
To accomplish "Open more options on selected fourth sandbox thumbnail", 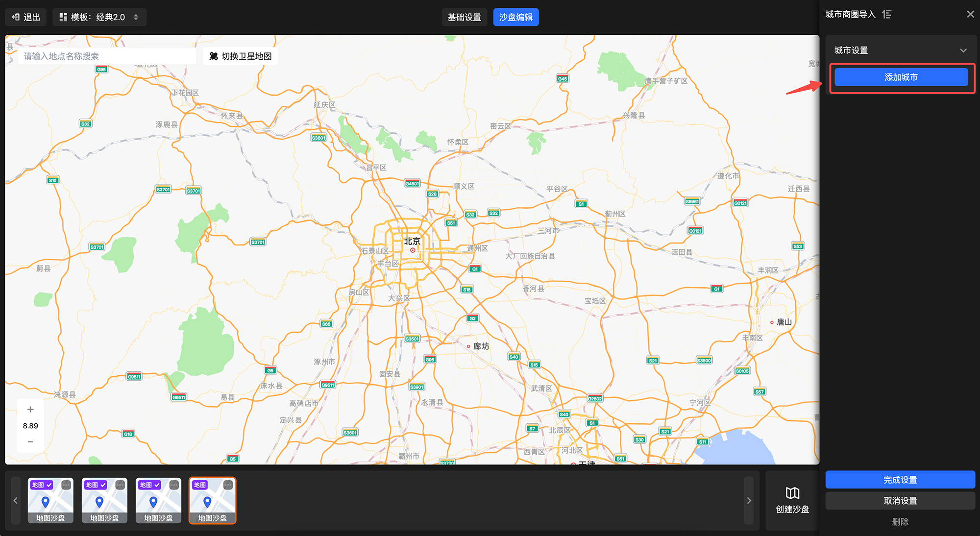I will (x=228, y=485).
